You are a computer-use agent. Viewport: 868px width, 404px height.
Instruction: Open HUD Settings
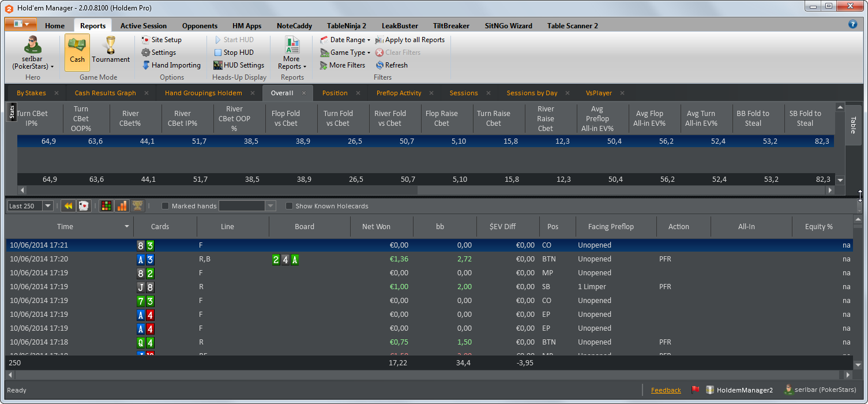[x=239, y=65]
